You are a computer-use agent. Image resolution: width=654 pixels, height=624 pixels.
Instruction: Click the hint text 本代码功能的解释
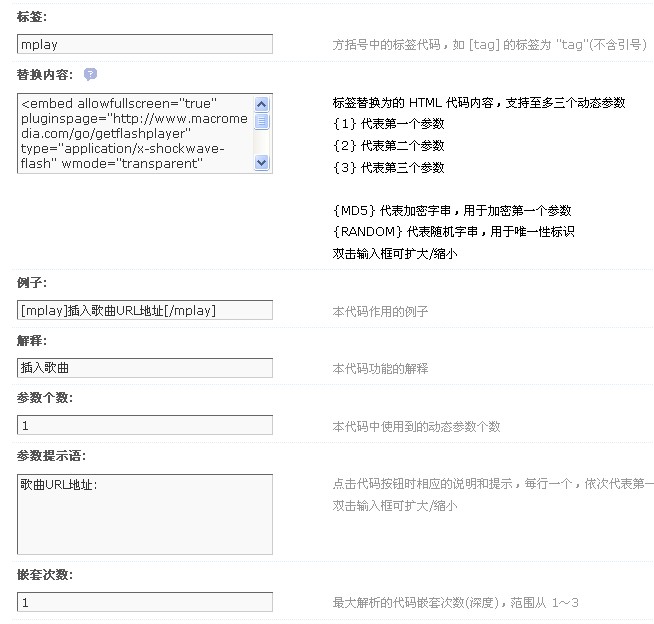click(x=380, y=369)
